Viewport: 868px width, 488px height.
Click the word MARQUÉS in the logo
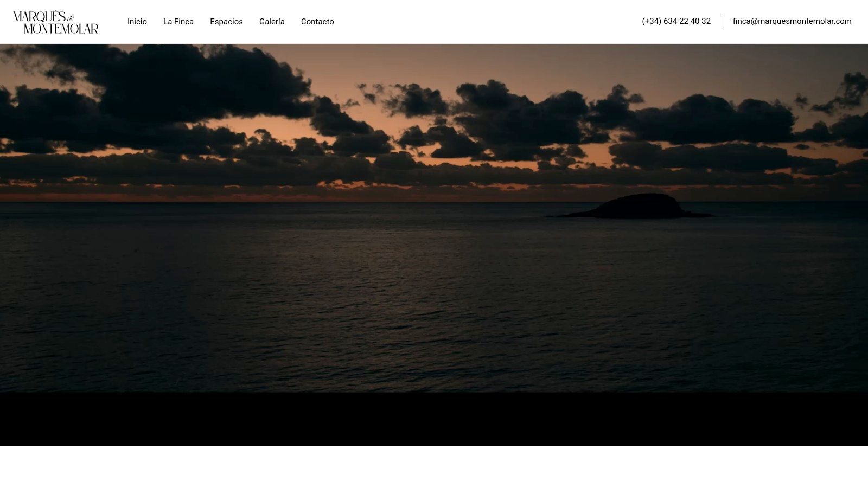click(x=39, y=17)
